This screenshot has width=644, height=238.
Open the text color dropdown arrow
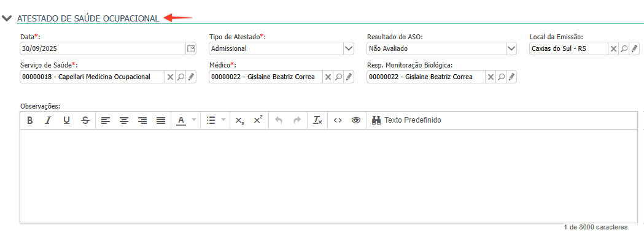[x=194, y=120]
